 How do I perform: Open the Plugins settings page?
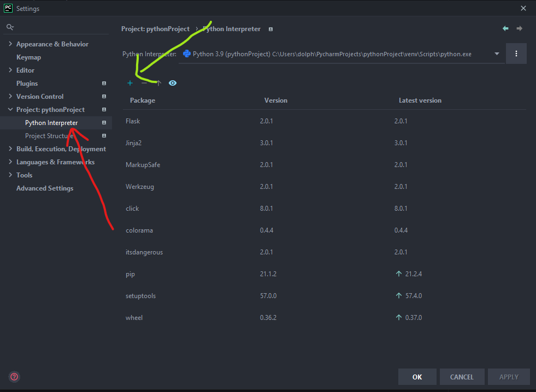(x=27, y=84)
